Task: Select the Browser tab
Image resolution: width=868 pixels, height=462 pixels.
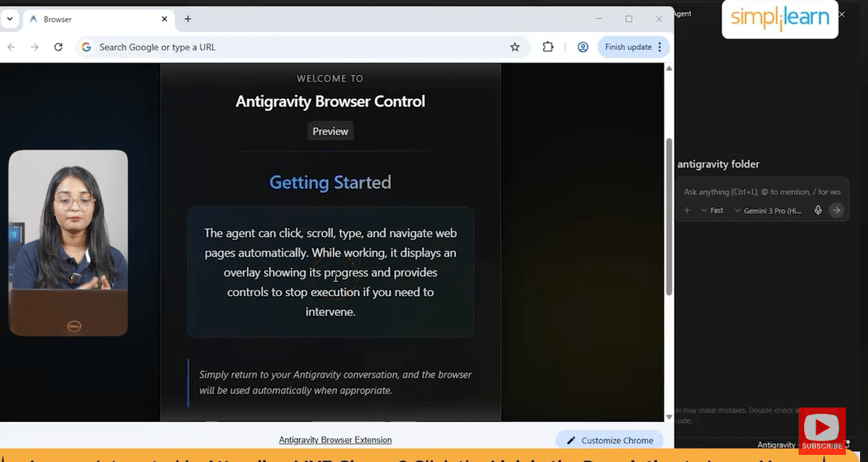Action: [x=95, y=18]
